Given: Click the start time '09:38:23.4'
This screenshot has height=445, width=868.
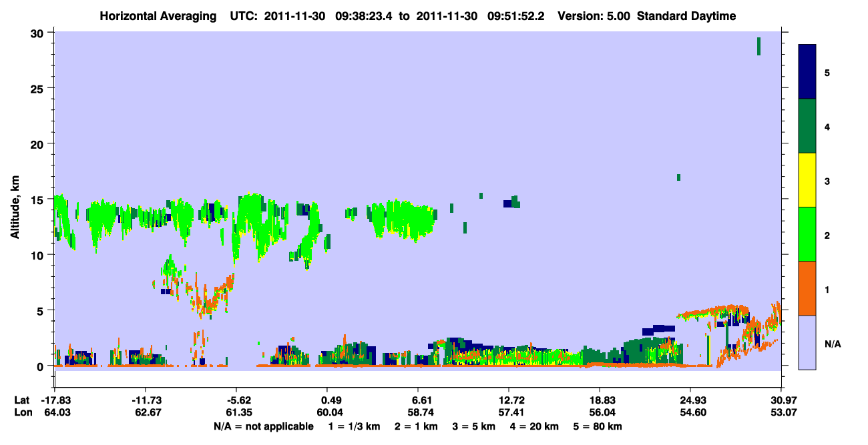Looking at the screenshot, I should [363, 16].
